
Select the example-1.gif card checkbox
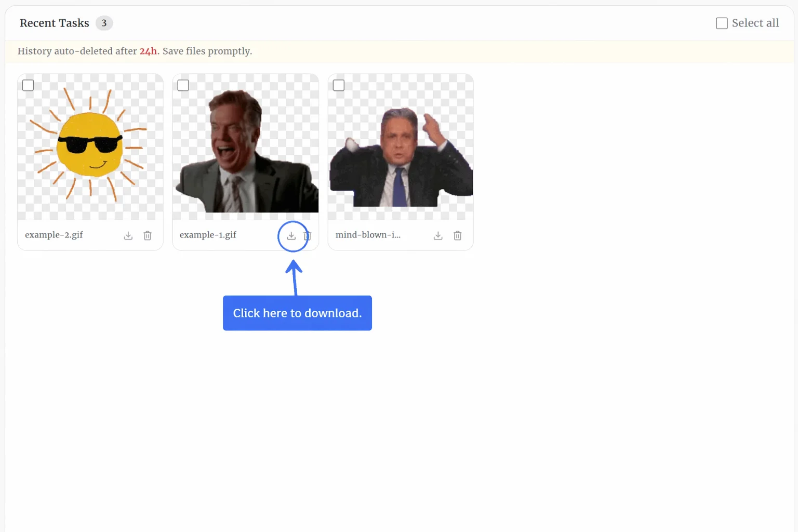coord(183,85)
